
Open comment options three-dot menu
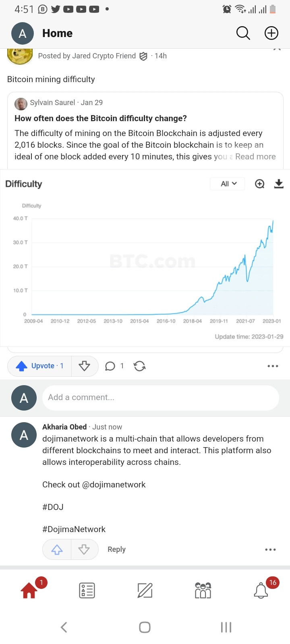[x=270, y=549]
